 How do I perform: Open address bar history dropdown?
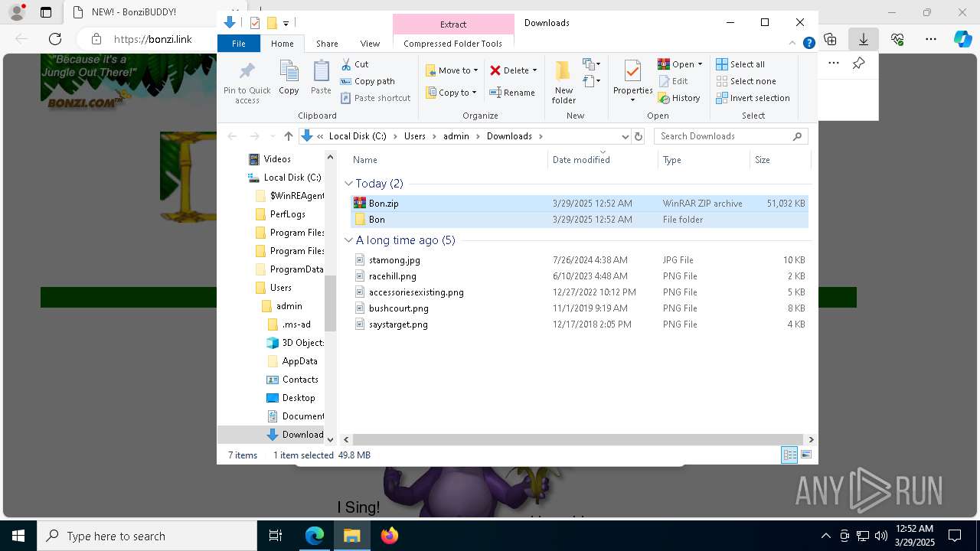(x=625, y=136)
